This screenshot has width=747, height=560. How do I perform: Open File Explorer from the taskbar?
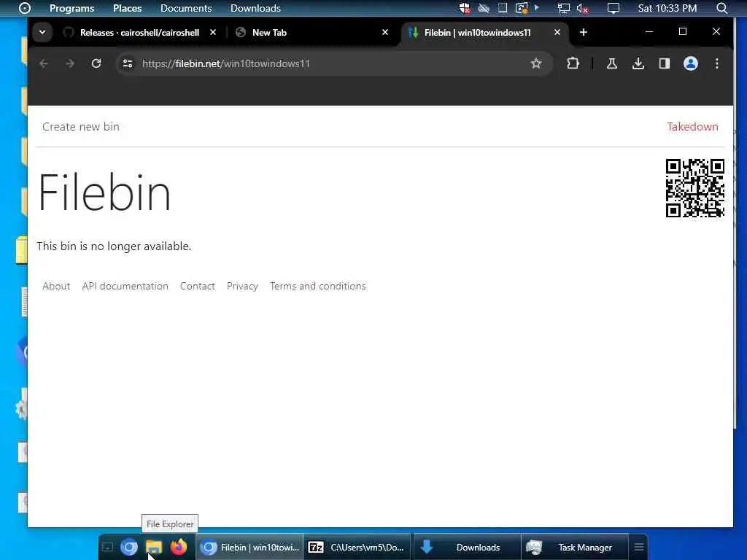tap(153, 547)
